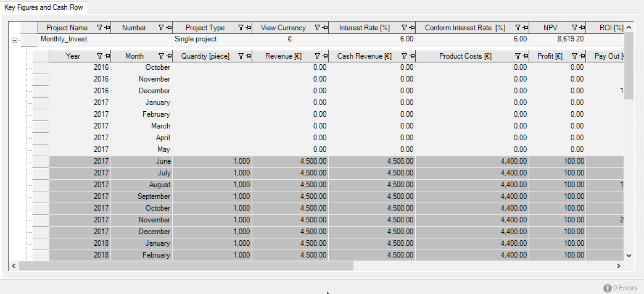Click filter icon on Interest Rate [%] column
The height and width of the screenshot is (294, 644).
403,28
